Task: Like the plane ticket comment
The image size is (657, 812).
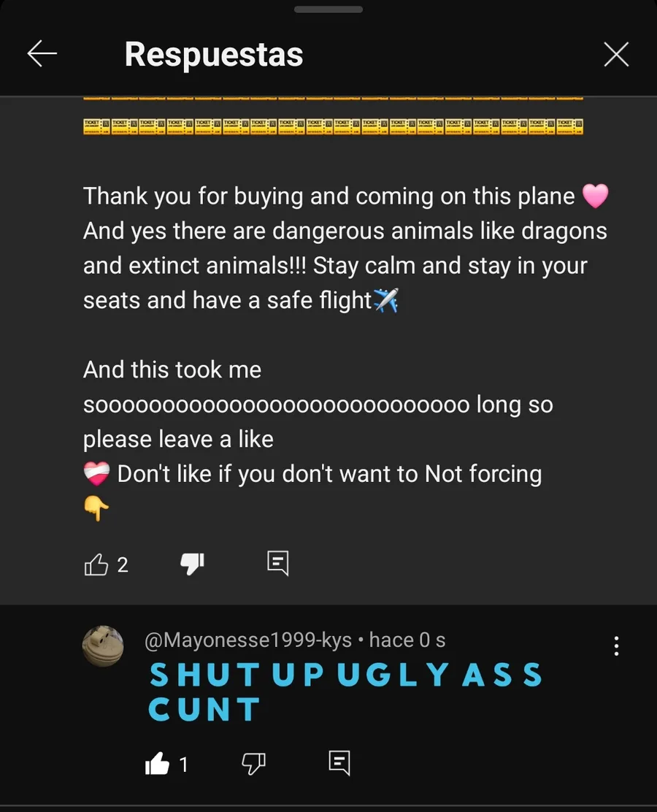Action: coord(96,564)
